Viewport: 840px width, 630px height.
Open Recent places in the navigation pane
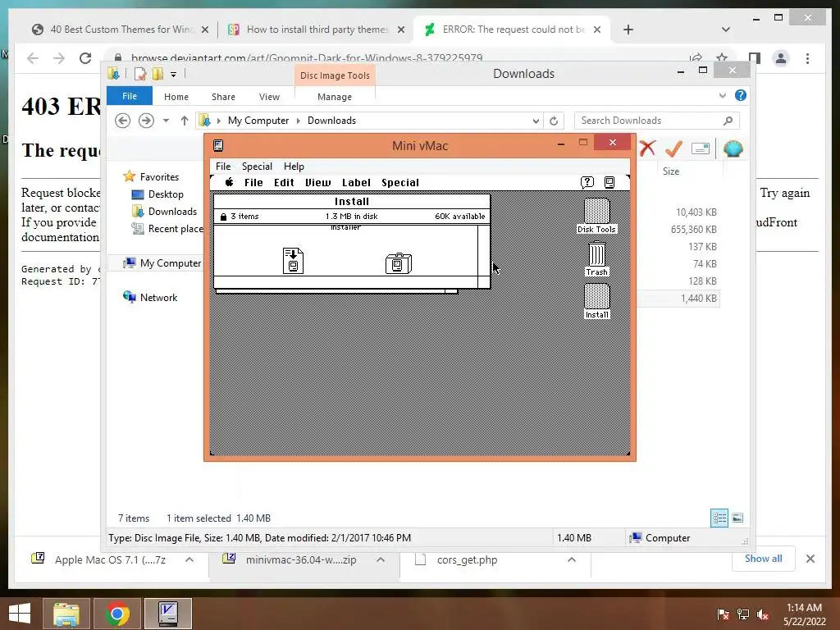coord(176,229)
